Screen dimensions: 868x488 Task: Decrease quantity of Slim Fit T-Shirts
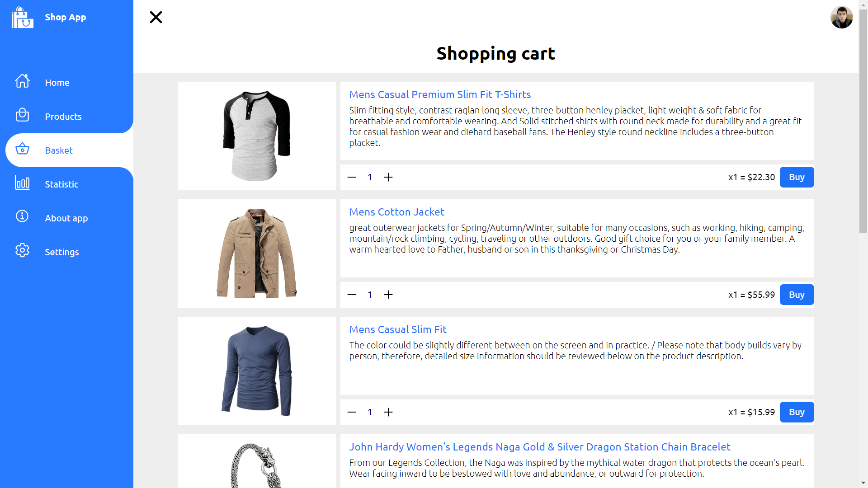click(x=352, y=177)
